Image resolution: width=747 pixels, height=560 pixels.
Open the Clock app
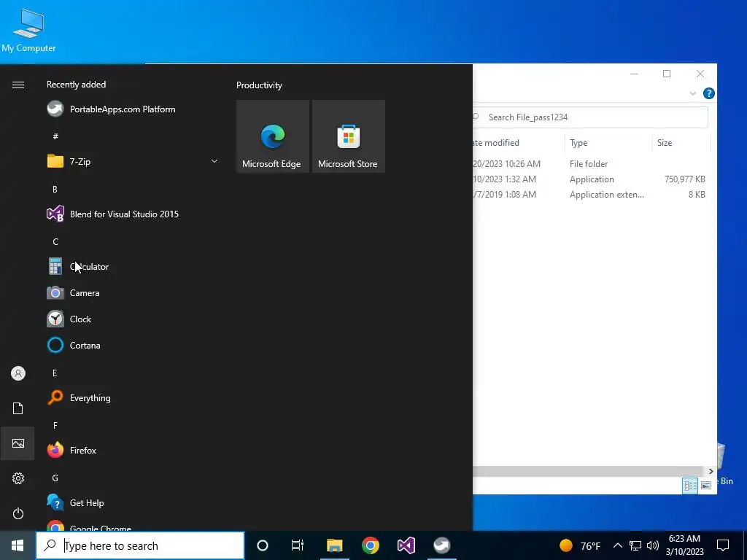tap(69, 319)
